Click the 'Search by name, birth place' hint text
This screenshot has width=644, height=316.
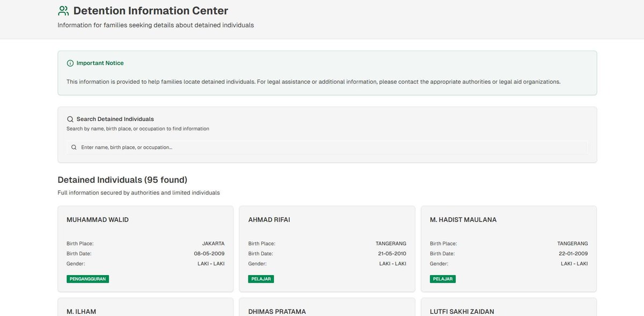(x=138, y=129)
